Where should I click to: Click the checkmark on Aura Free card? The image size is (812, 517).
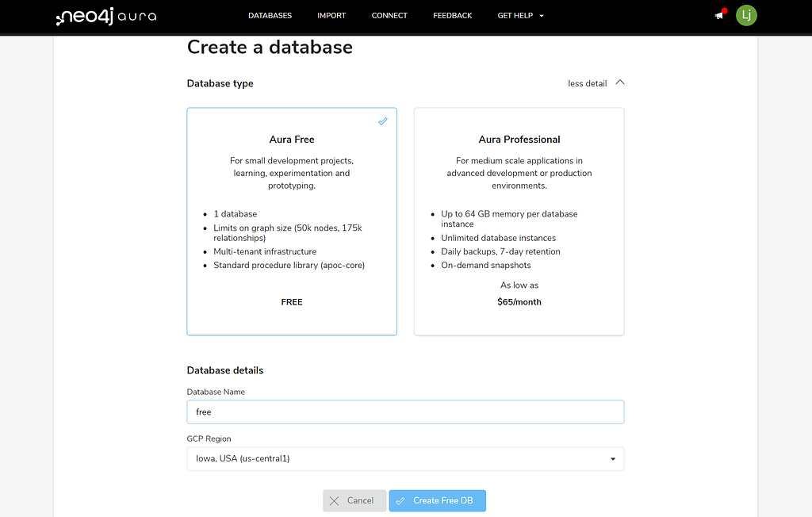(x=383, y=121)
